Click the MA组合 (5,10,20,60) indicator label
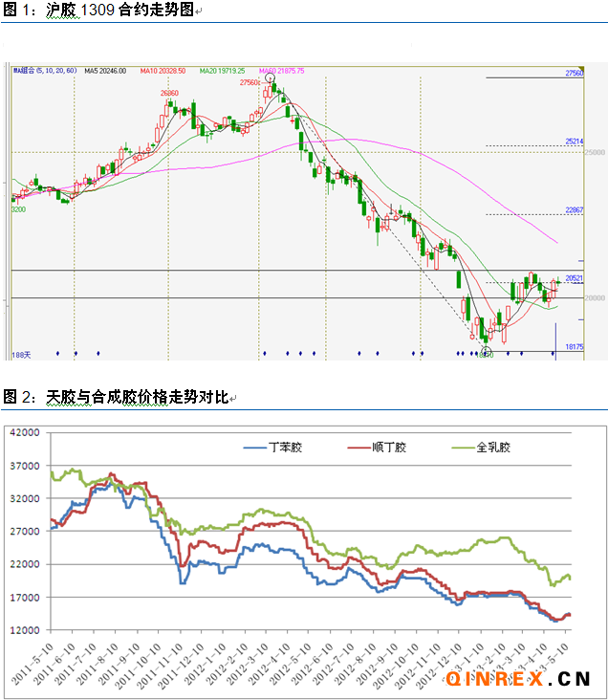 (45, 71)
